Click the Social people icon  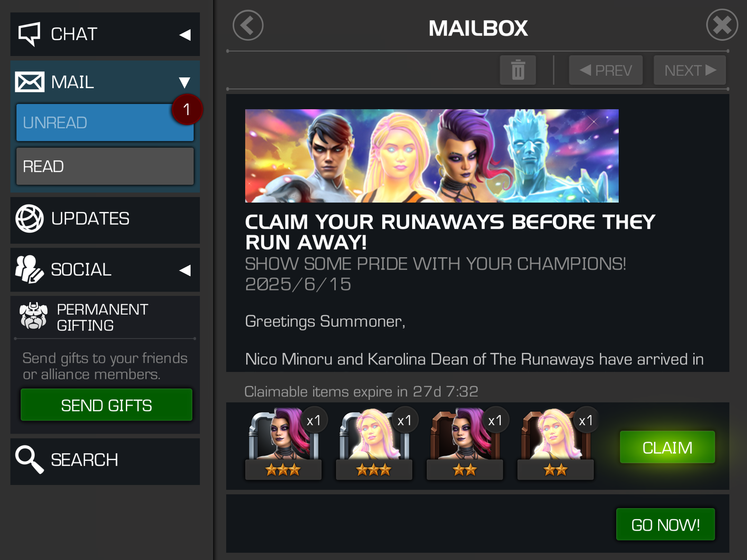29,269
